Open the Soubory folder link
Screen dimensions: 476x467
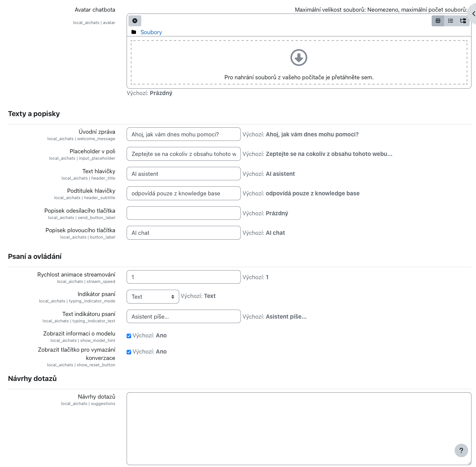tap(151, 32)
